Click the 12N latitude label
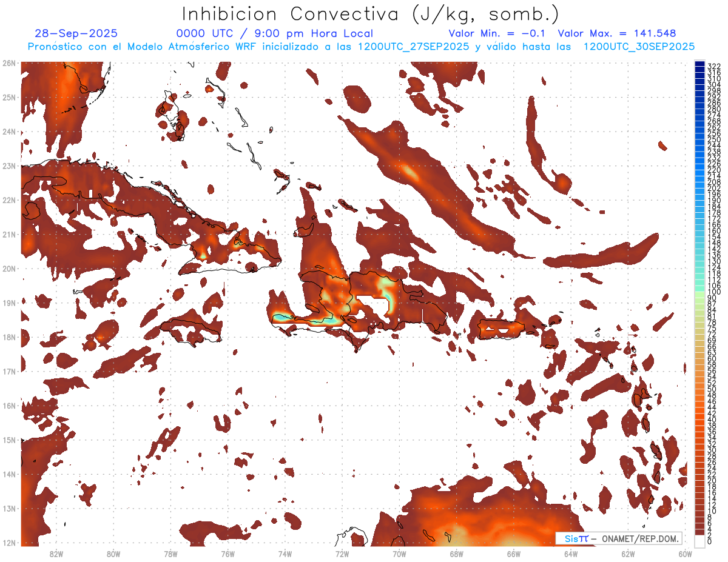This screenshot has width=728, height=562. 8,543
